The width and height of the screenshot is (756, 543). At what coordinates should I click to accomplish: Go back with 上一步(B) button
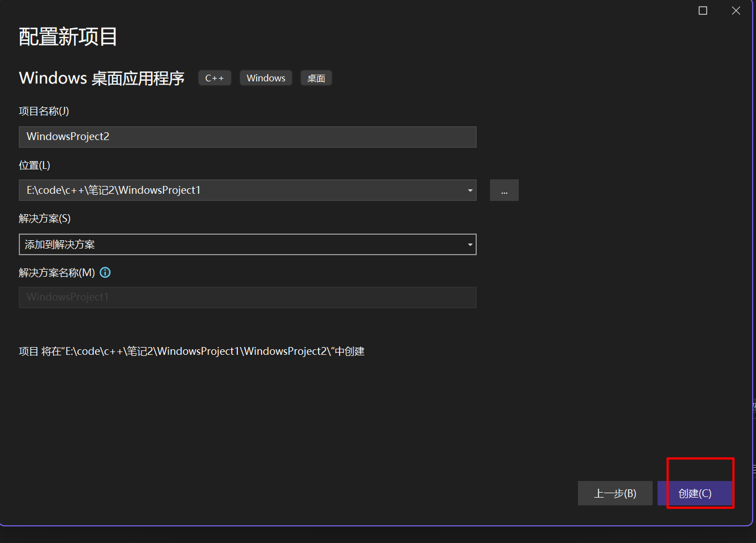[x=615, y=493]
